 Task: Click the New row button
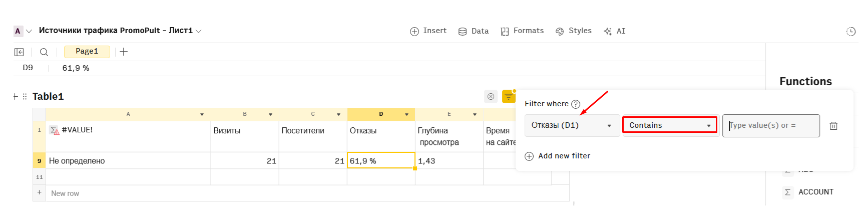click(65, 193)
